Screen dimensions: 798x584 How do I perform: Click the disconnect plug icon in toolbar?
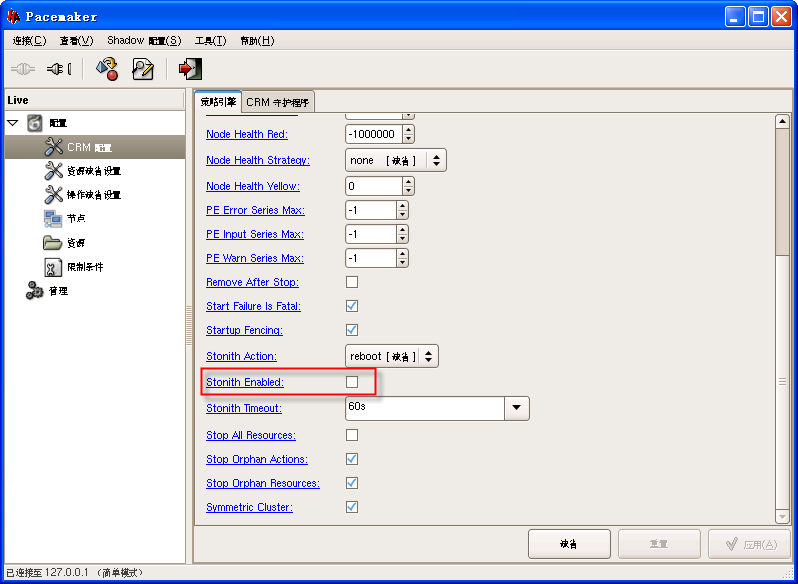coord(59,69)
